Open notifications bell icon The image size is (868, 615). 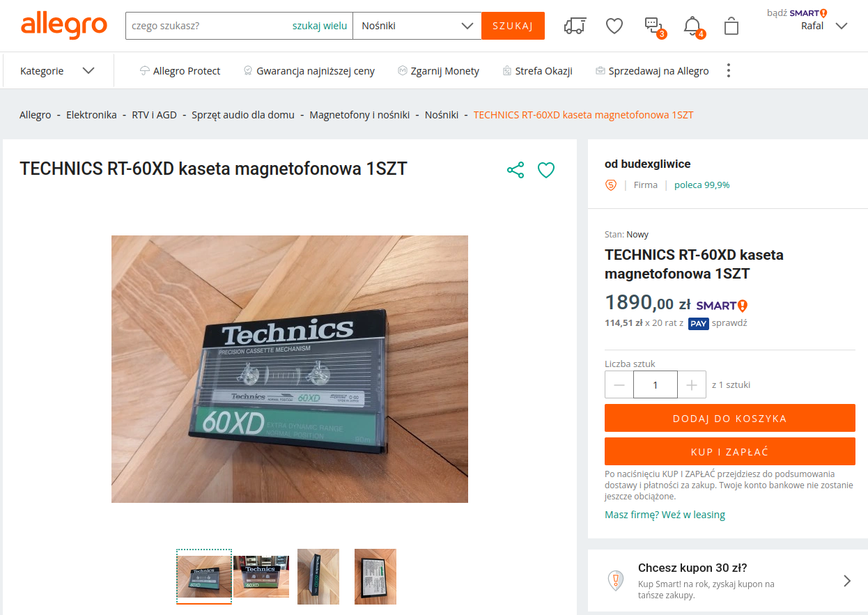[x=693, y=27]
